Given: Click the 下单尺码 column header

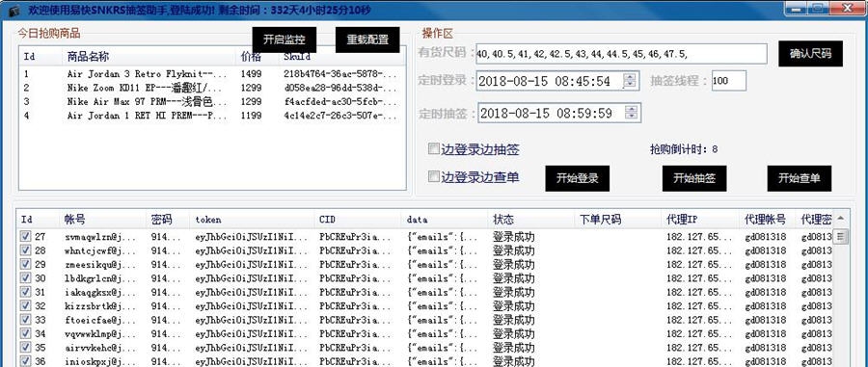Looking at the screenshot, I should pyautogui.click(x=618, y=220).
